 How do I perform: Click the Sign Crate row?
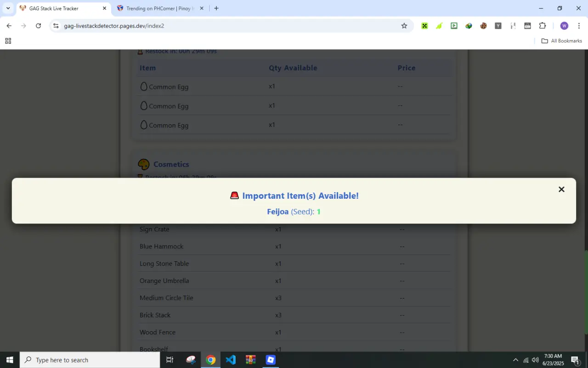tap(294, 229)
